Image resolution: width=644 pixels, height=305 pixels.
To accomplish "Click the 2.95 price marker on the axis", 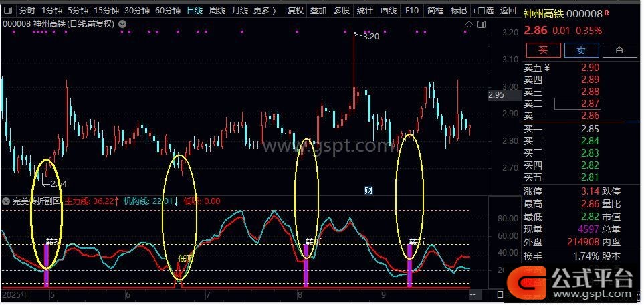I will (496, 95).
